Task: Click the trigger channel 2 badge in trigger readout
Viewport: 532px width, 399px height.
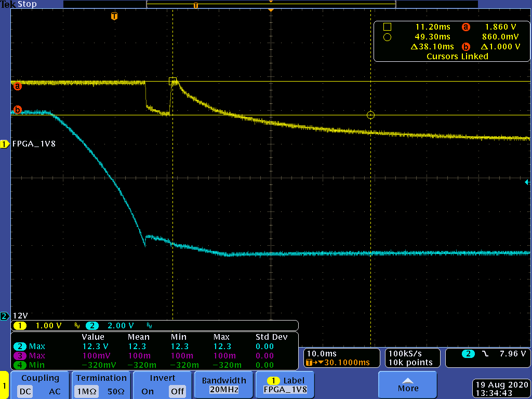Action: click(x=468, y=353)
